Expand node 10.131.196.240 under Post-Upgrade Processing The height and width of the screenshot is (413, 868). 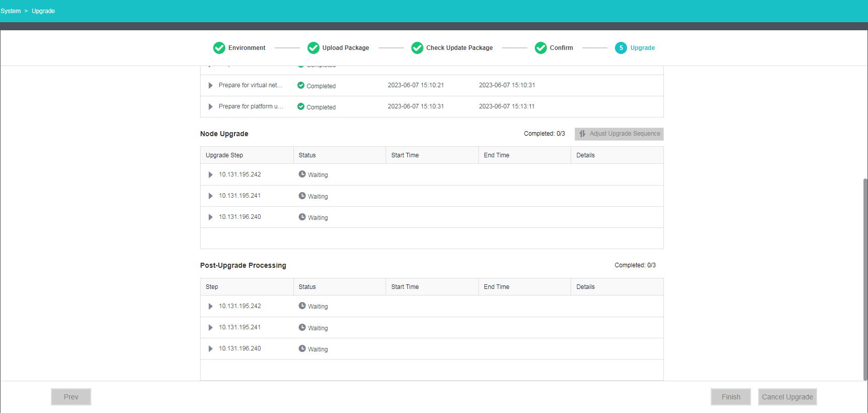211,349
